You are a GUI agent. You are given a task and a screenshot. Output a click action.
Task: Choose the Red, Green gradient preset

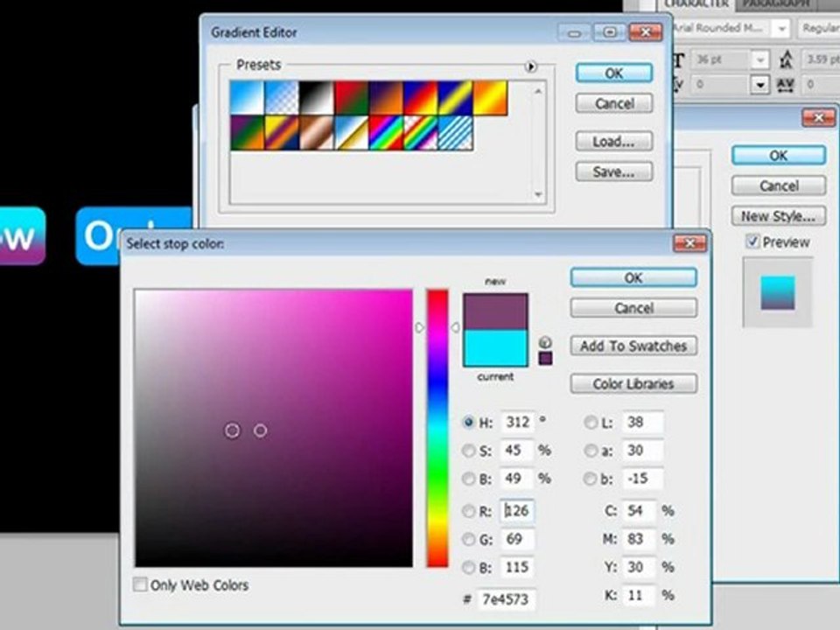[352, 97]
